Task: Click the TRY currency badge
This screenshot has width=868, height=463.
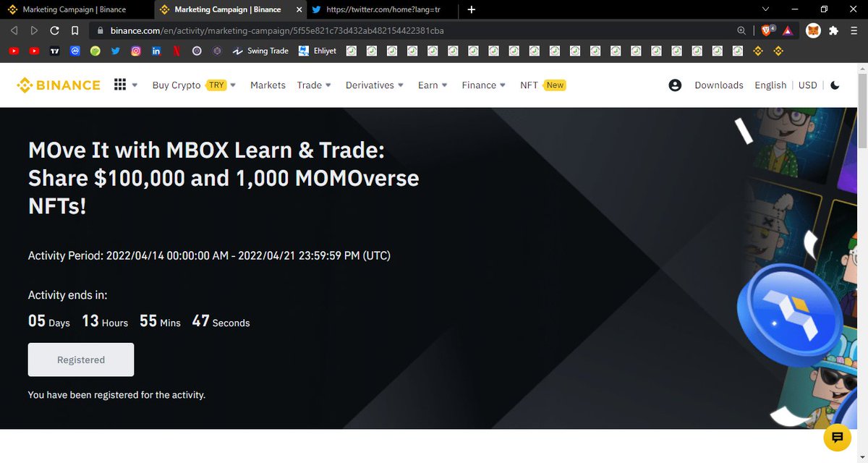Action: [x=216, y=85]
